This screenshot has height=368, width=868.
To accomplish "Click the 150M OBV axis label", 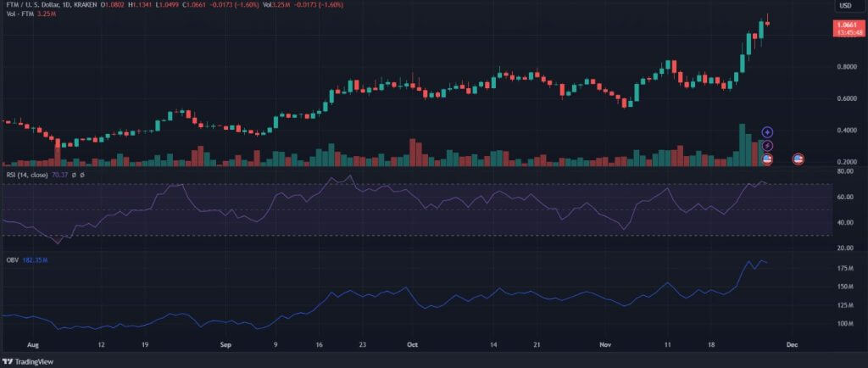I will tap(845, 287).
